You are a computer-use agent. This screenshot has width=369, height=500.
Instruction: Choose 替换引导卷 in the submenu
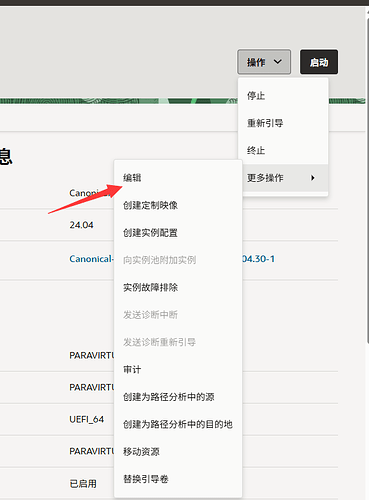(x=178, y=479)
